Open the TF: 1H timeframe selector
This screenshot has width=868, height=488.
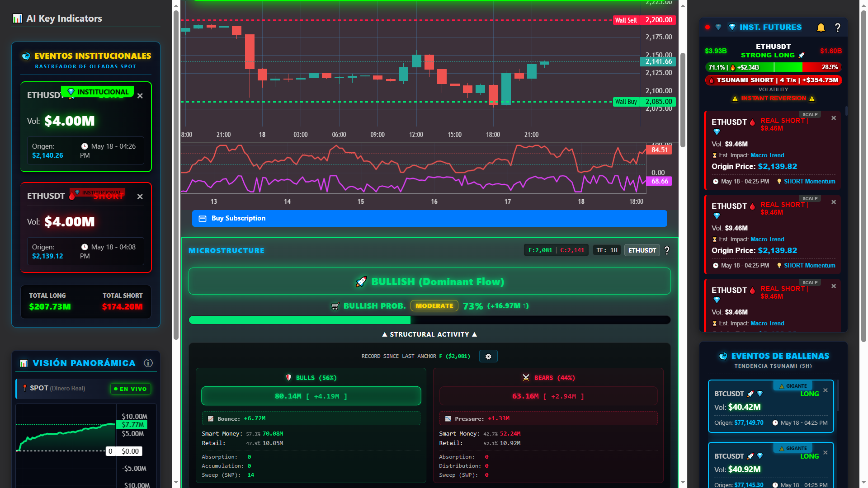(607, 250)
